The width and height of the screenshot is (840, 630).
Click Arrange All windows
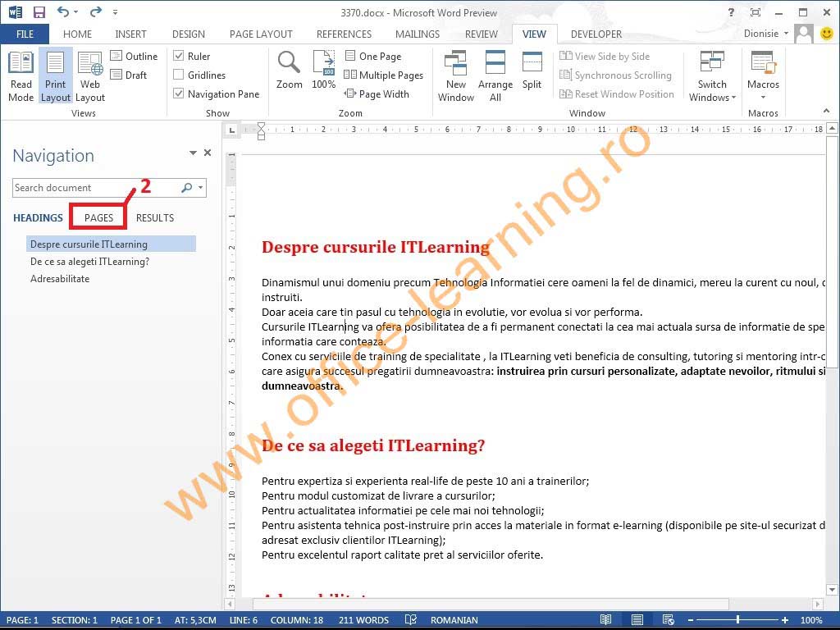[x=495, y=76]
